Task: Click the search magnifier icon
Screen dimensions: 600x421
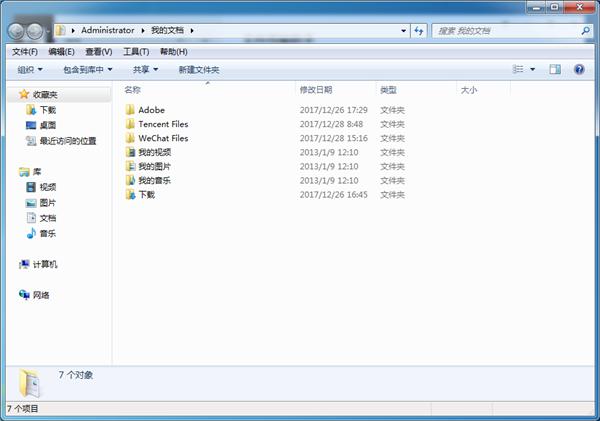Action: [585, 31]
